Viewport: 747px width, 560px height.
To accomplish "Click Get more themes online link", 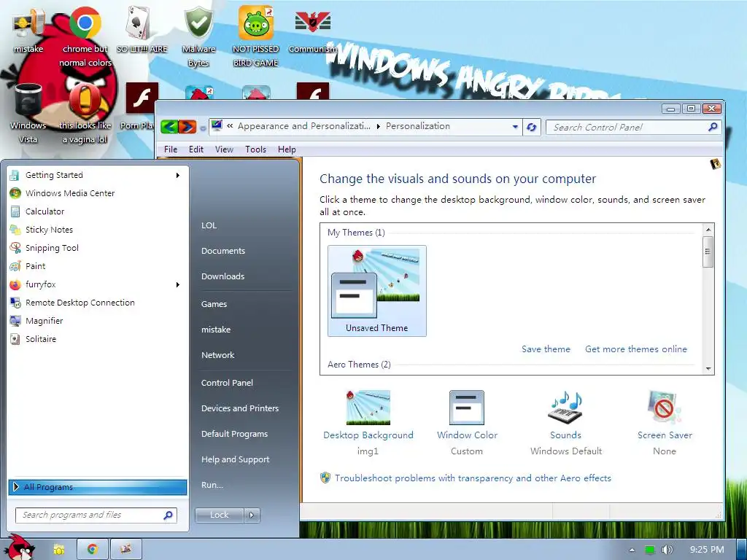I will 636,349.
